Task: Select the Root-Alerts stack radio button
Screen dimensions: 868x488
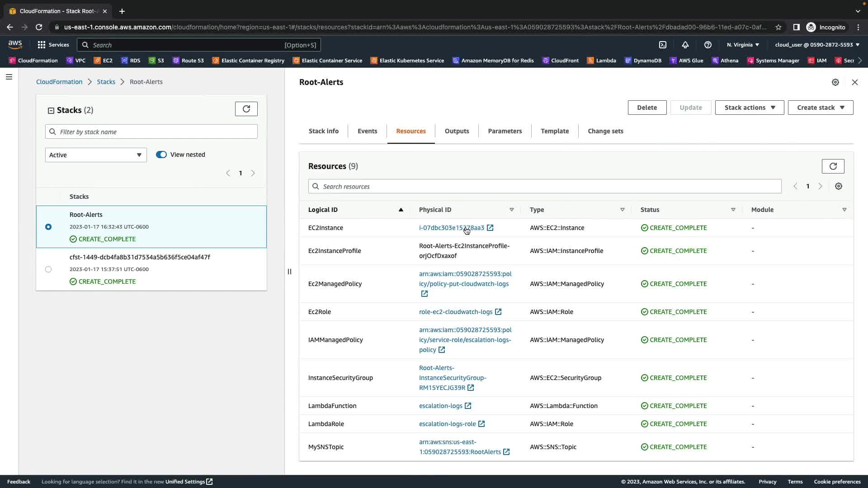Action: 48,227
